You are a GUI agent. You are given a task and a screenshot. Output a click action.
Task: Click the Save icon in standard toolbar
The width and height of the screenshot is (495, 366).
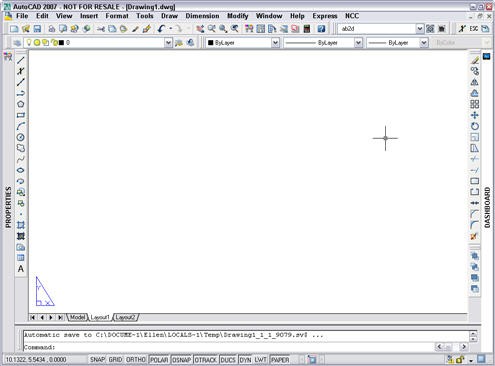pyautogui.click(x=37, y=29)
